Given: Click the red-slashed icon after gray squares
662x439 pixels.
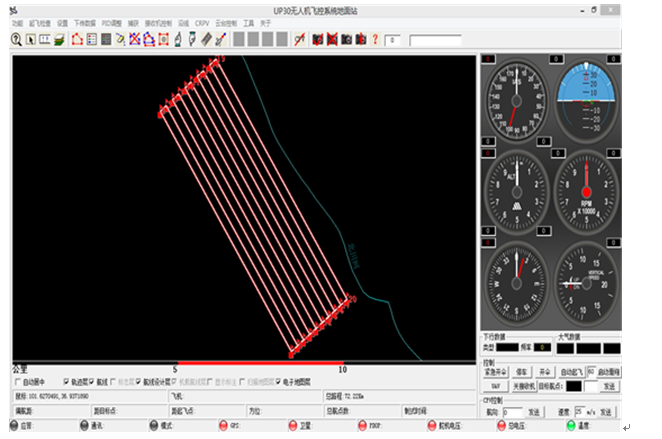Looking at the screenshot, I should tap(300, 40).
